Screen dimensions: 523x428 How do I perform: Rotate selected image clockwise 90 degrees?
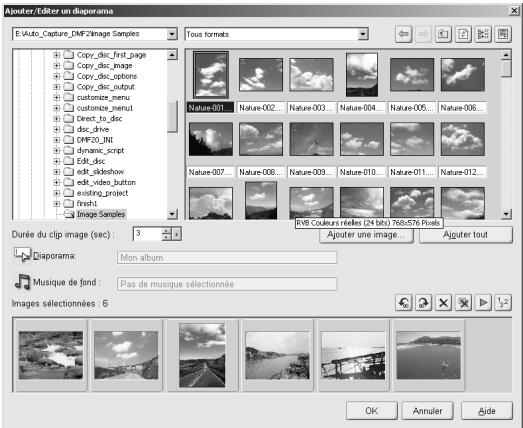(423, 303)
